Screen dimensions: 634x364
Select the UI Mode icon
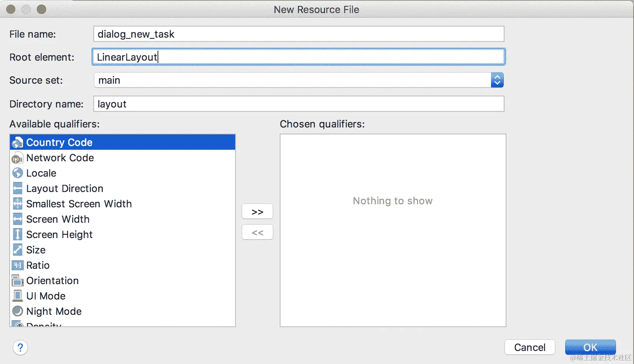(17, 296)
